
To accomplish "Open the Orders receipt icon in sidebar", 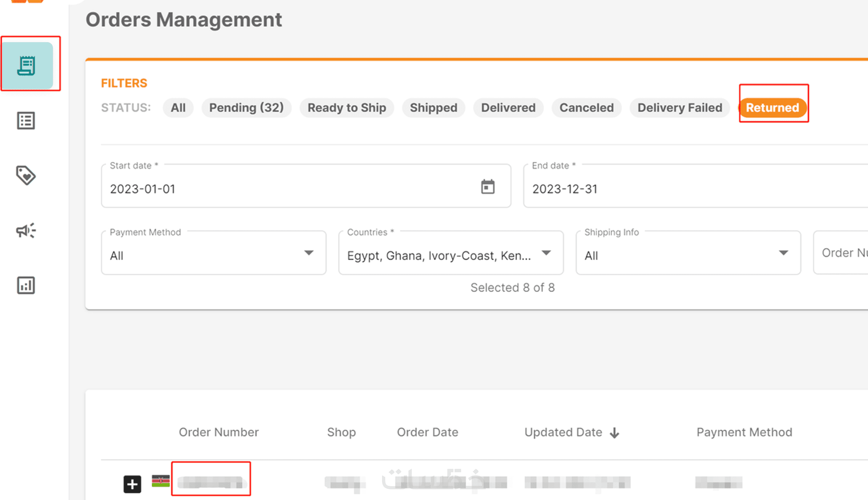I will (27, 66).
